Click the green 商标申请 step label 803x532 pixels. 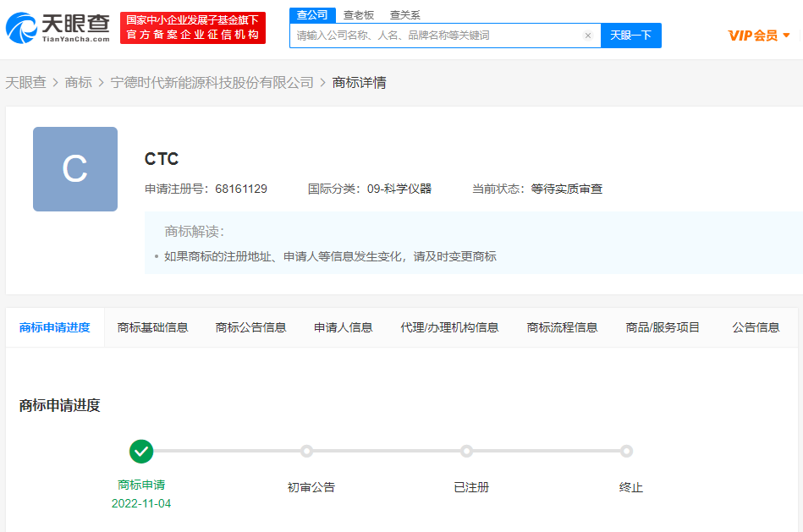pos(141,485)
